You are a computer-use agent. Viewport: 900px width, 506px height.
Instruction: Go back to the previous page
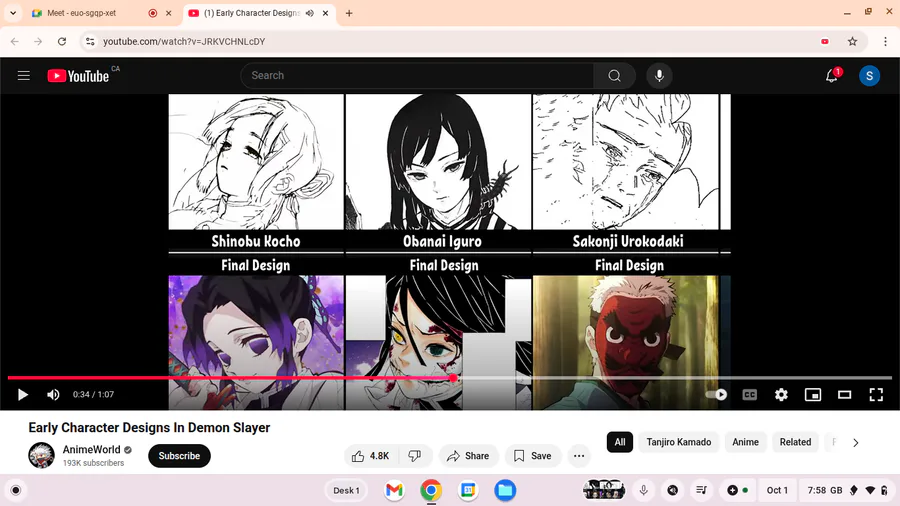15,41
